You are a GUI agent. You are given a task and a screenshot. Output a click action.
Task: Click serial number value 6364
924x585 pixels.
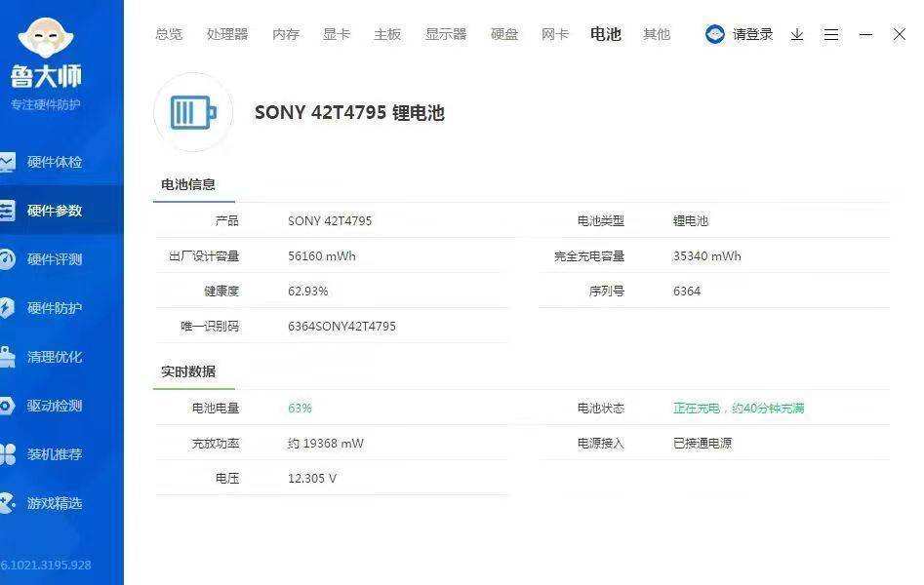687,291
